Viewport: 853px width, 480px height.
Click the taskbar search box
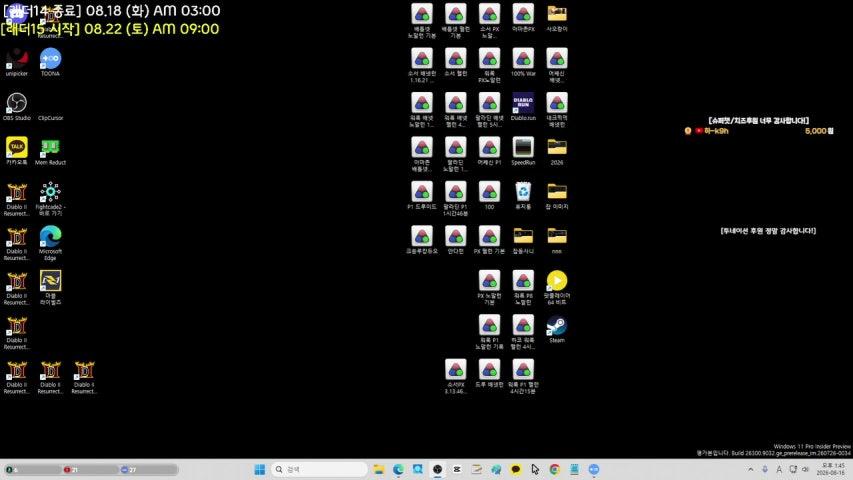pyautogui.click(x=319, y=469)
